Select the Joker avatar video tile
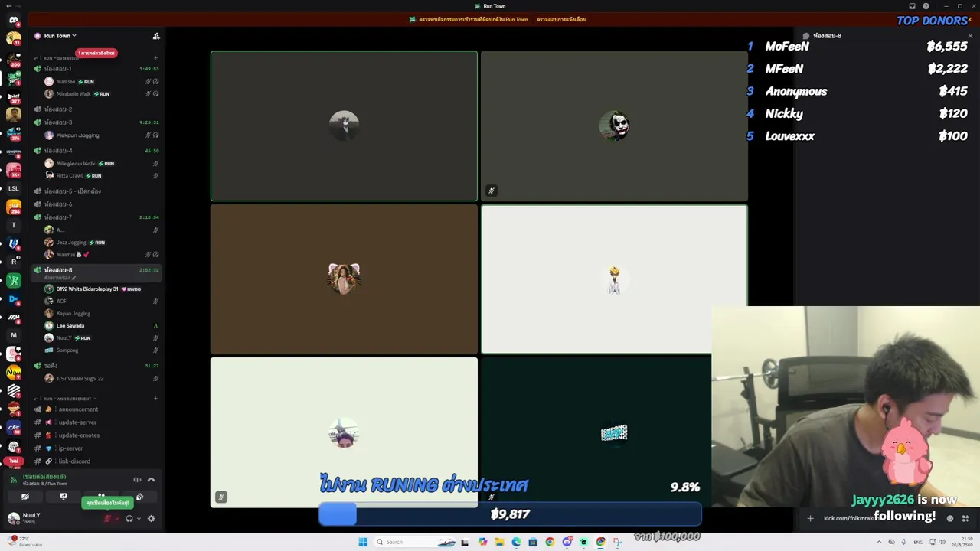The width and height of the screenshot is (980, 551). coord(614,126)
